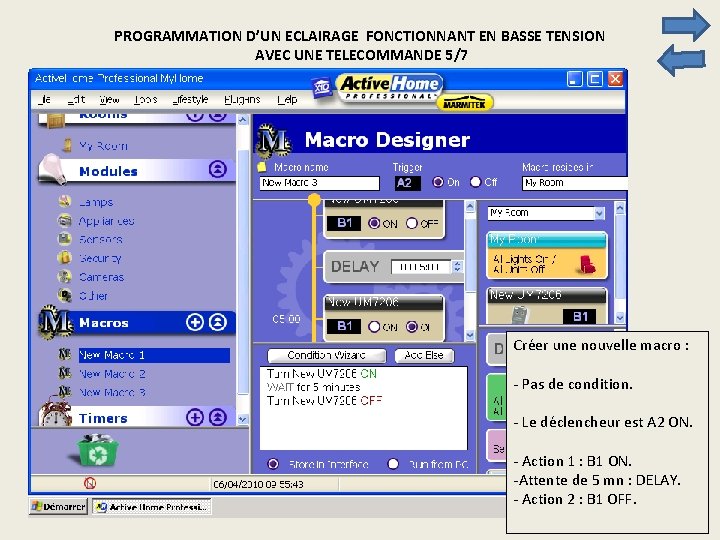Select the Other modules icon

click(65, 295)
